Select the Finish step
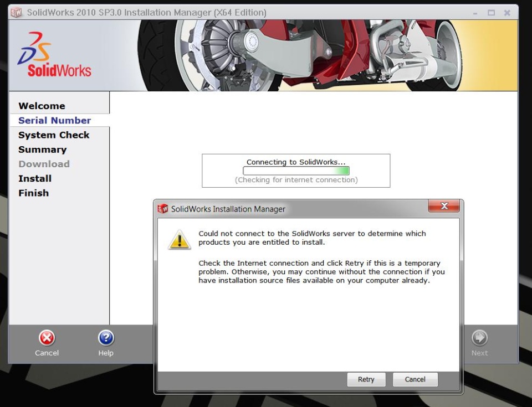 (34, 193)
